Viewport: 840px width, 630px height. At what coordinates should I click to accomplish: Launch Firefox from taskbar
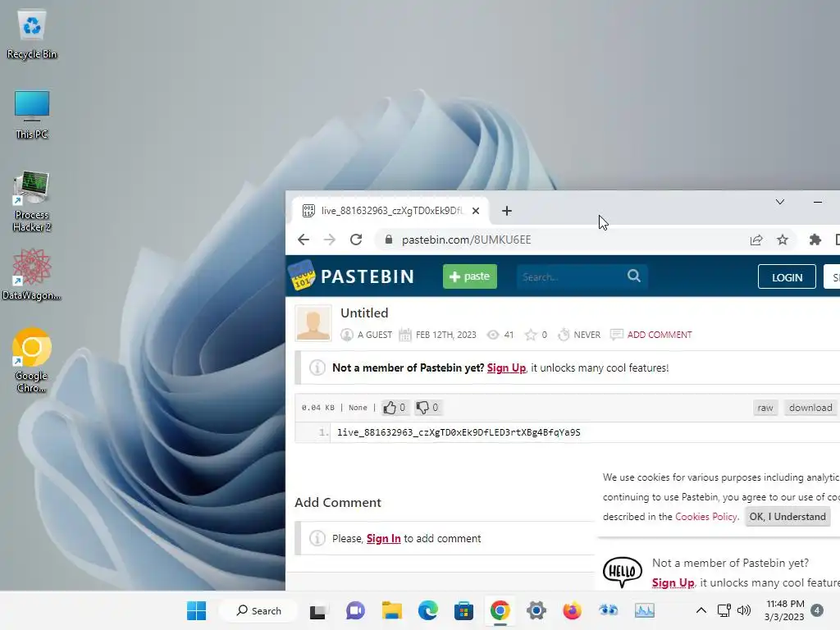coord(572,610)
